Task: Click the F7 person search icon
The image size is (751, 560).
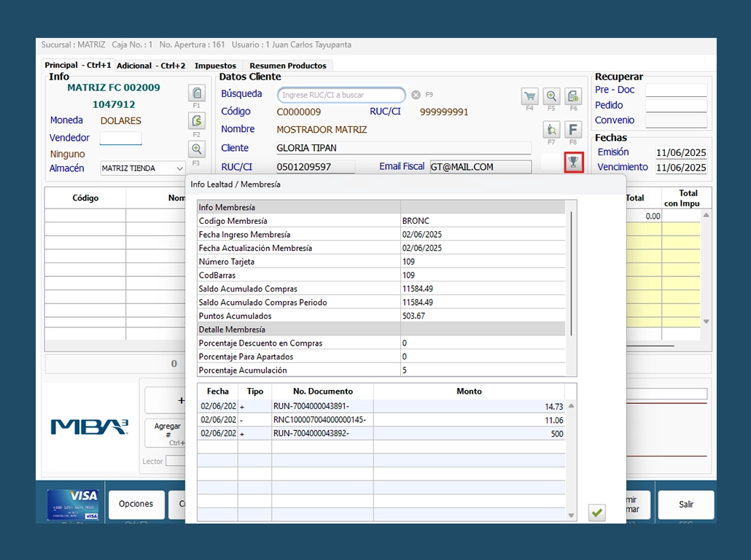Action: [x=552, y=130]
